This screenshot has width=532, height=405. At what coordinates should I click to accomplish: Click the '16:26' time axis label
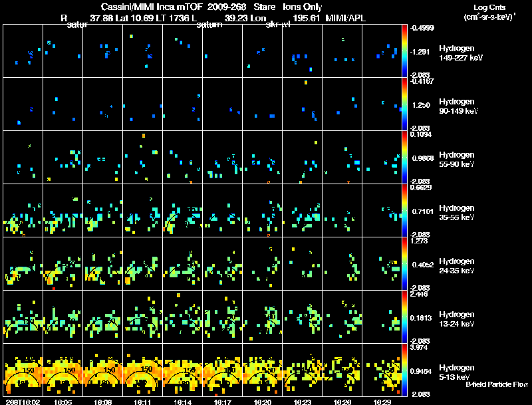[x=342, y=402]
